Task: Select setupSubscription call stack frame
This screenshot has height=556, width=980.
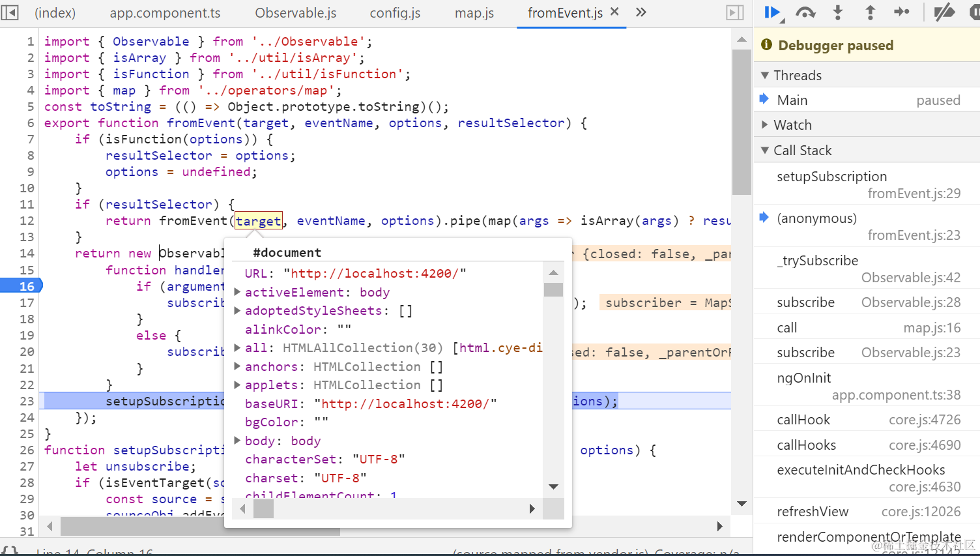Action: [867, 184]
